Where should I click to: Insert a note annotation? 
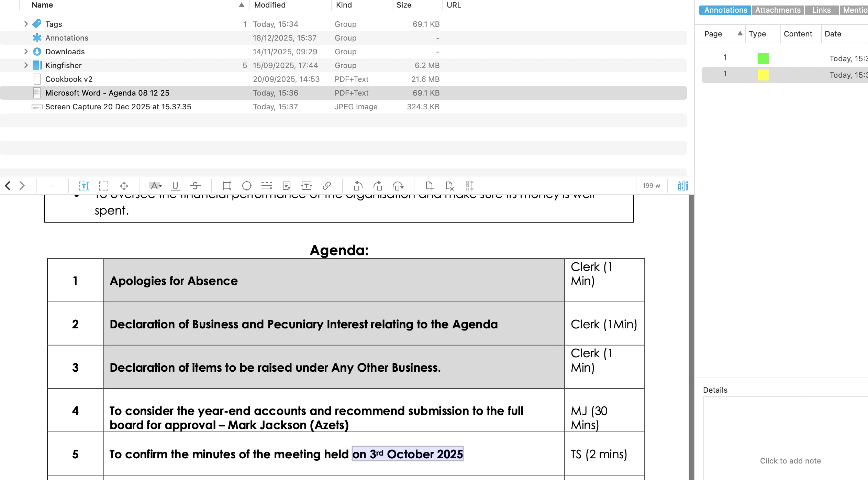(286, 186)
